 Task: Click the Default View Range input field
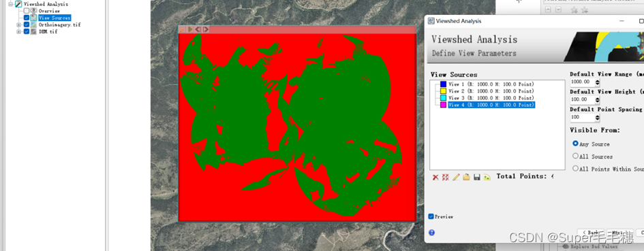tap(583, 82)
